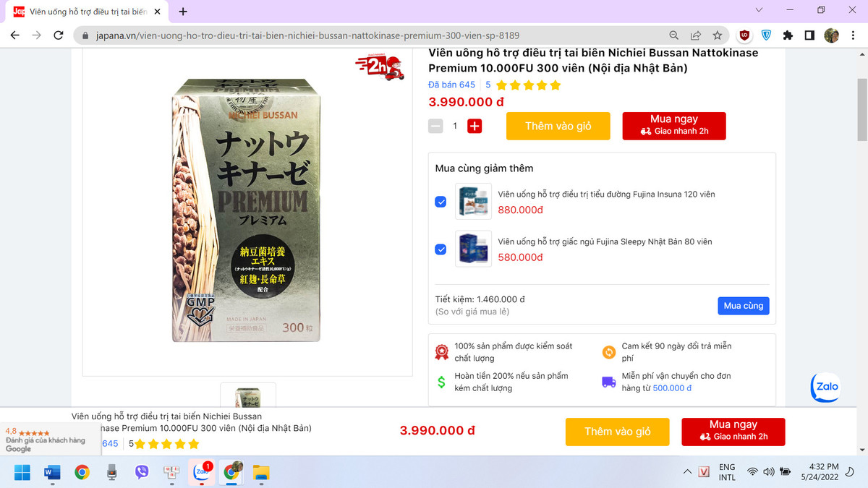Uncheck the Fujina Sleepy 80 viên checkbox
Image resolution: width=868 pixels, height=488 pixels.
point(441,249)
